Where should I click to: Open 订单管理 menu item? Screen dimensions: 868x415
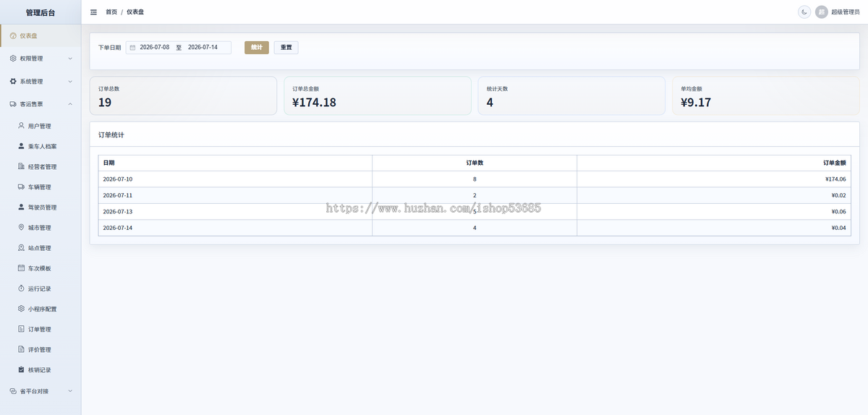tap(41, 329)
